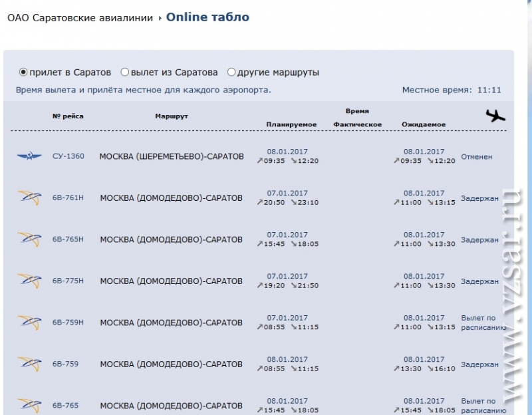Screen dimensions: 532x415
Task: Click the planned arrival time 21:50 for 6В-775Н
Action: click(308, 285)
